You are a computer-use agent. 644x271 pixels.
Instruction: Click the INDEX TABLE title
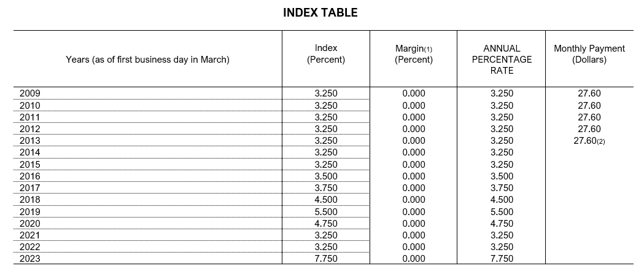pyautogui.click(x=320, y=12)
